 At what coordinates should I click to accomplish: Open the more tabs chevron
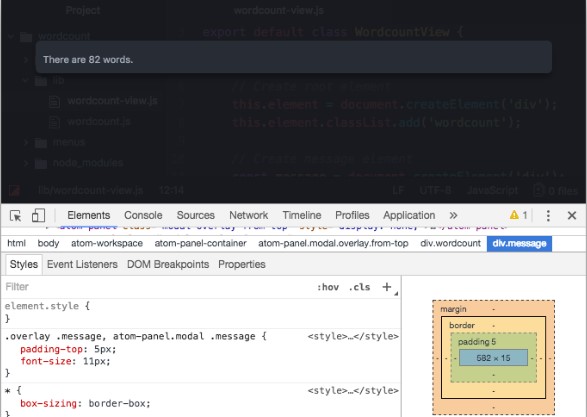click(453, 215)
